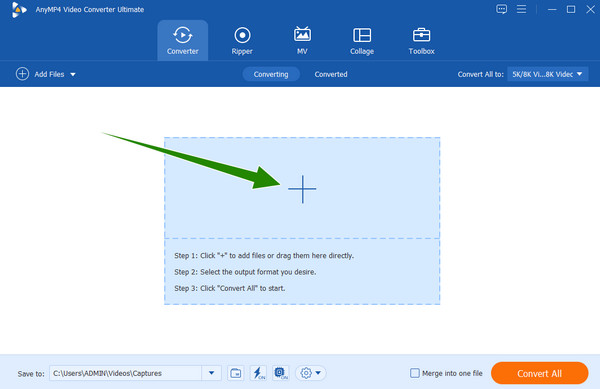Image resolution: width=600 pixels, height=389 pixels.
Task: Expand the Save to path dropdown
Action: pos(211,373)
